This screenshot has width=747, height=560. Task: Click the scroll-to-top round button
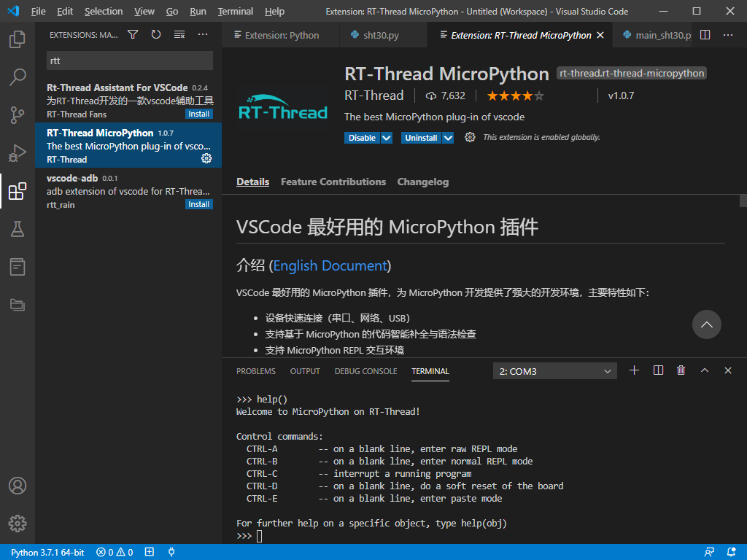coord(706,324)
